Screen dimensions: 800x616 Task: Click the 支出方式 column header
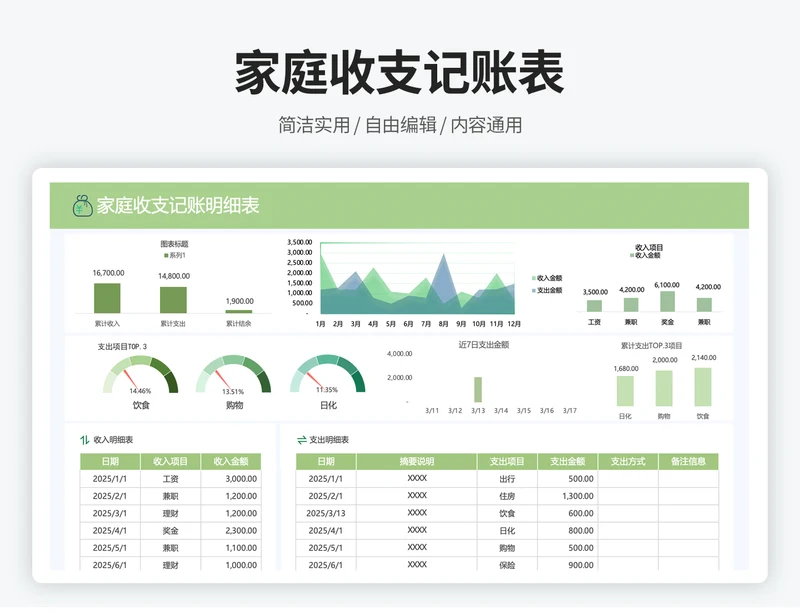pyautogui.click(x=628, y=461)
